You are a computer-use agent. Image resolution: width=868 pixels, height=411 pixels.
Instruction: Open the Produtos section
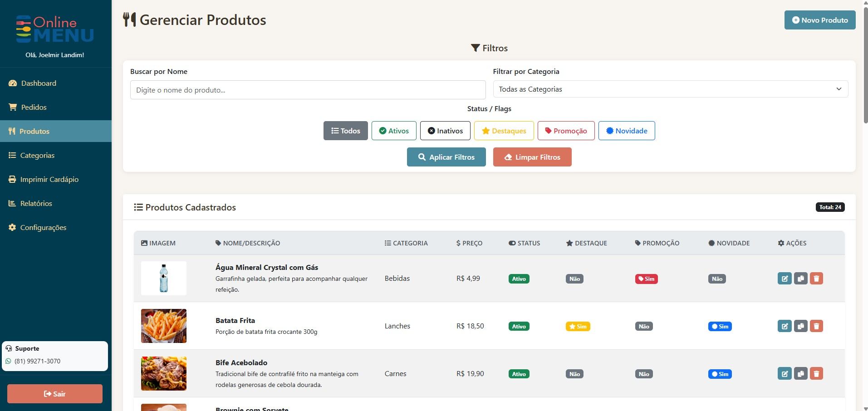click(x=34, y=131)
